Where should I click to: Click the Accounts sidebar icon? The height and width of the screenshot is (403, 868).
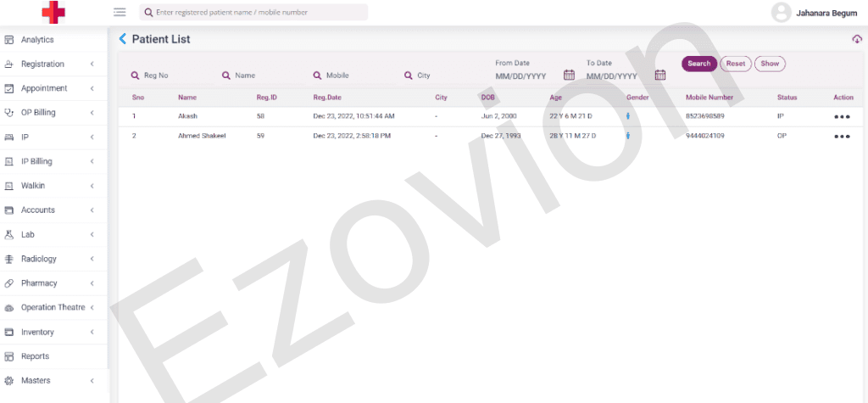(8, 210)
